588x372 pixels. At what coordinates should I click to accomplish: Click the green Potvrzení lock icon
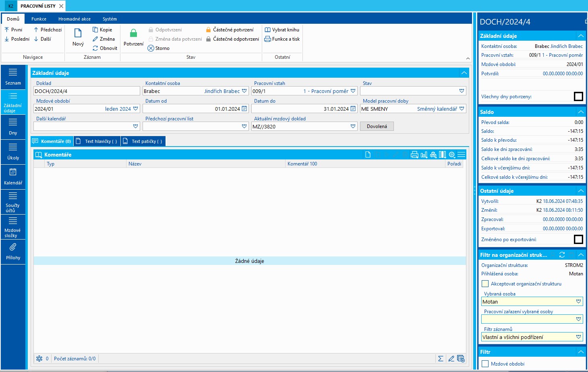click(133, 33)
